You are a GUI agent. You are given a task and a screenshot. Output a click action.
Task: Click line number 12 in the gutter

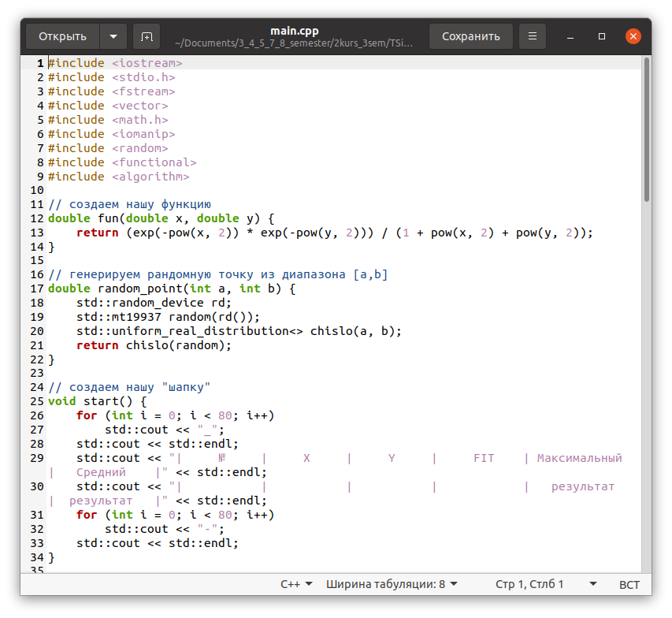pos(36,218)
